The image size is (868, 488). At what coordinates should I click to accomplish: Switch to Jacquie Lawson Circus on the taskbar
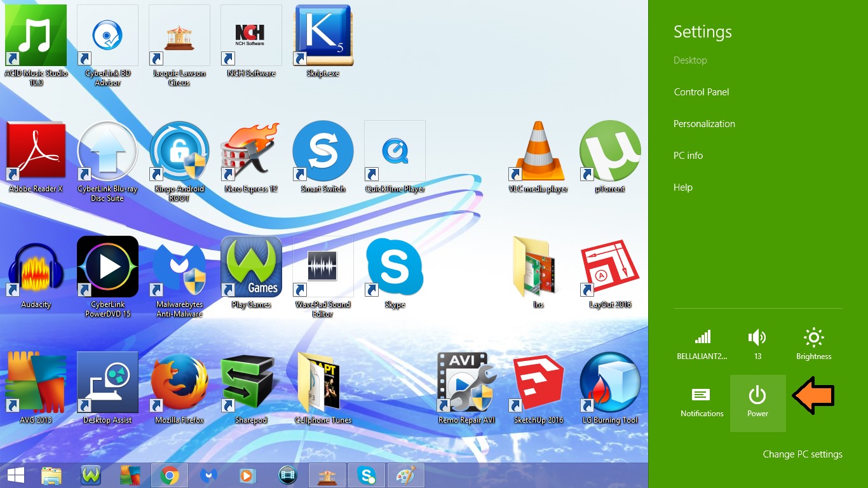(x=327, y=475)
